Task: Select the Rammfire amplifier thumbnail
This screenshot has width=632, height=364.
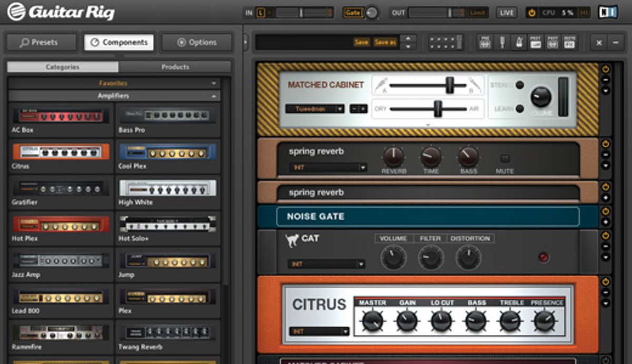Action: pos(61,332)
